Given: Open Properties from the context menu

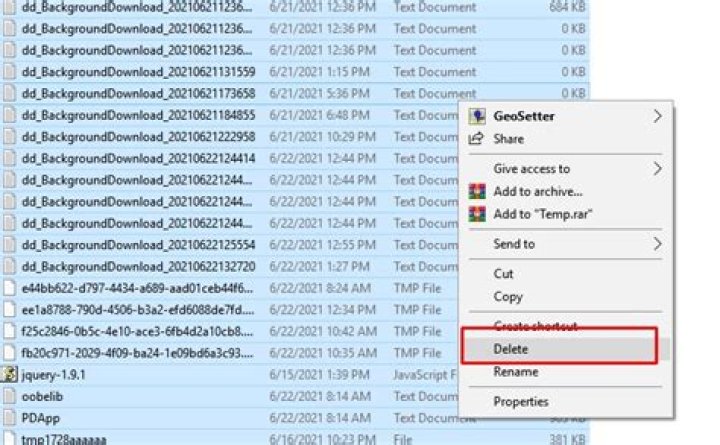Looking at the screenshot, I should tap(521, 402).
